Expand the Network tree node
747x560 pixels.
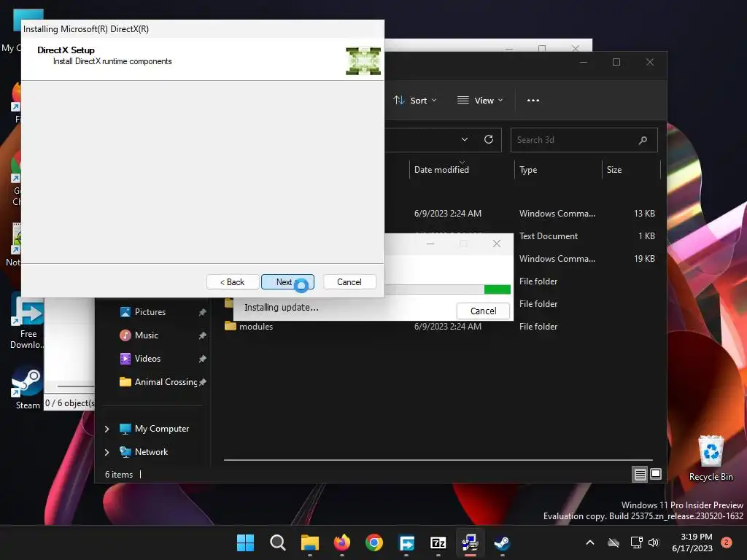tap(107, 452)
